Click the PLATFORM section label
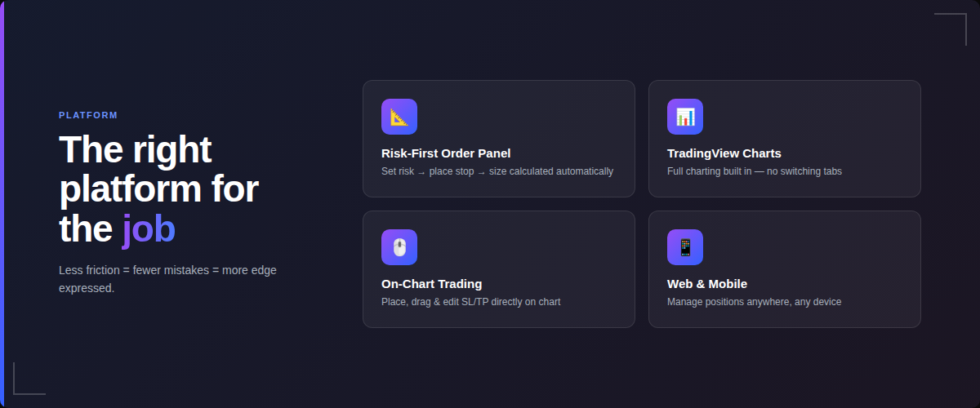 coord(88,115)
